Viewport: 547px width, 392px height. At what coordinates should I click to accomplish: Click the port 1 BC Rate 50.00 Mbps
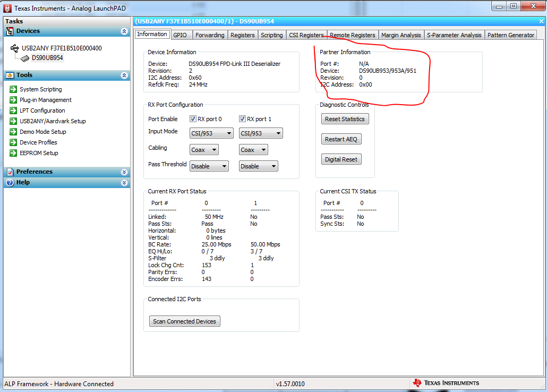point(265,244)
